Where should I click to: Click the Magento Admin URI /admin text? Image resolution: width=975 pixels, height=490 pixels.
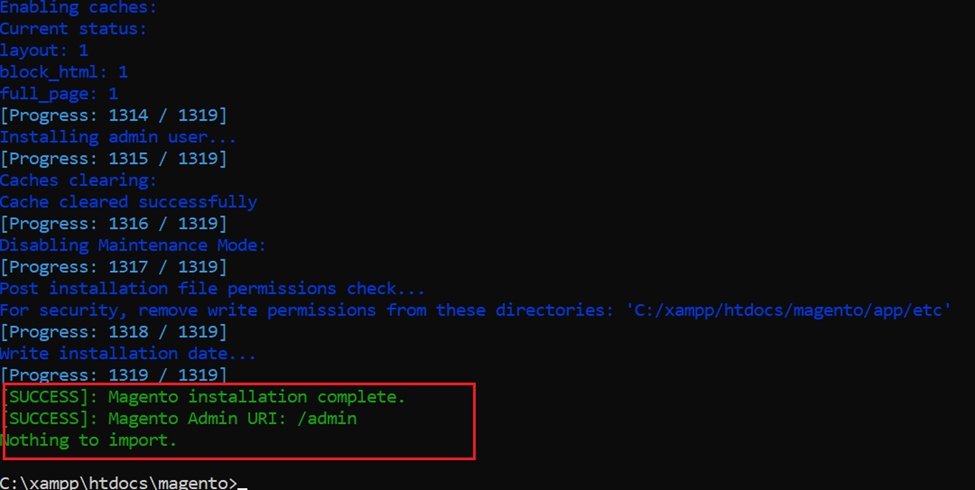(233, 418)
